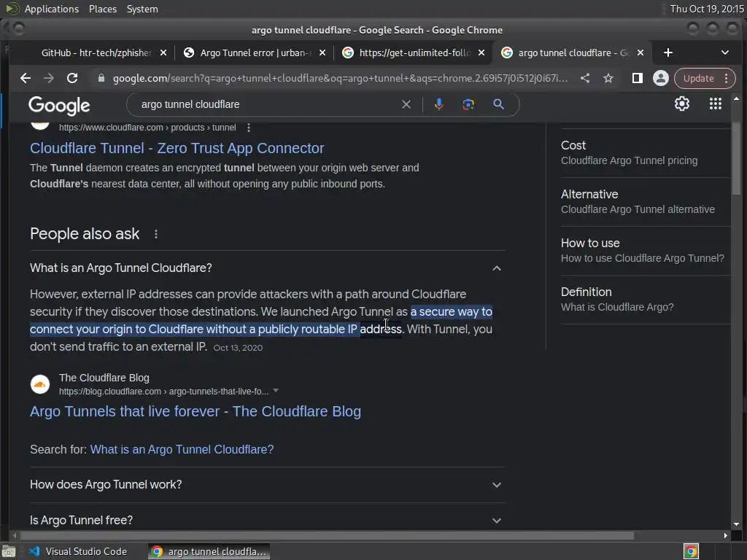747x560 pixels.
Task: Click the Chrome icon in panel tray
Action: (691, 551)
